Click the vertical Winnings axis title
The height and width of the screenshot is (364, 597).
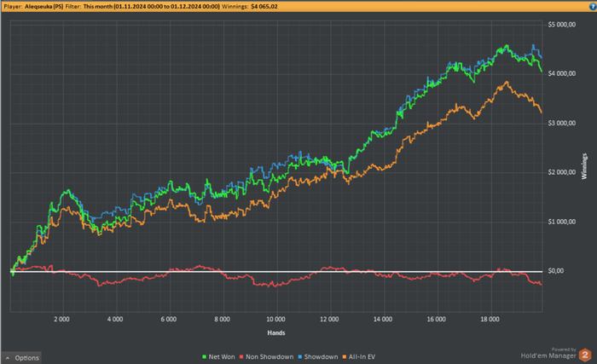[584, 166]
